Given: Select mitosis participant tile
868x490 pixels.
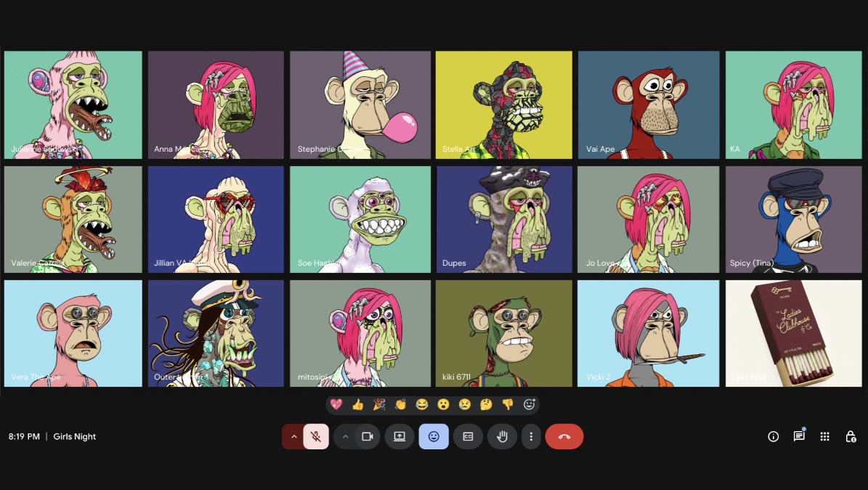Looking at the screenshot, I should pos(360,333).
